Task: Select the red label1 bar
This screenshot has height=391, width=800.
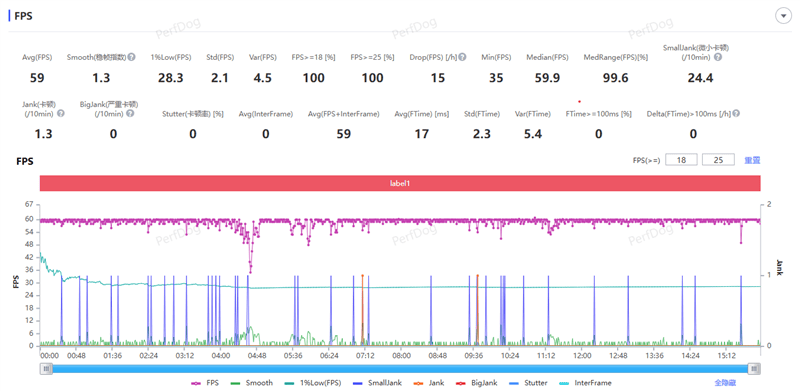Action: pos(400,183)
